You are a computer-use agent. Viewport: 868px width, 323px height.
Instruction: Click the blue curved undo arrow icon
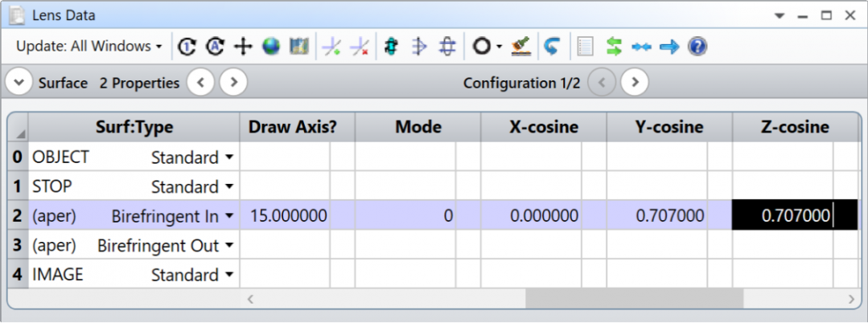(x=552, y=47)
